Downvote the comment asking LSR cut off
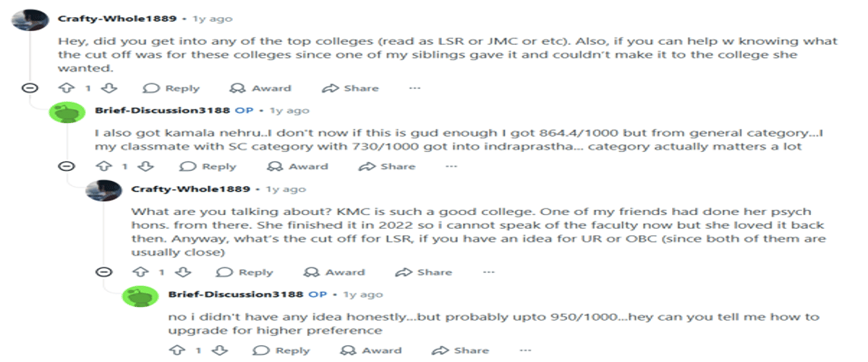This screenshot has height=362, width=868. (x=182, y=272)
